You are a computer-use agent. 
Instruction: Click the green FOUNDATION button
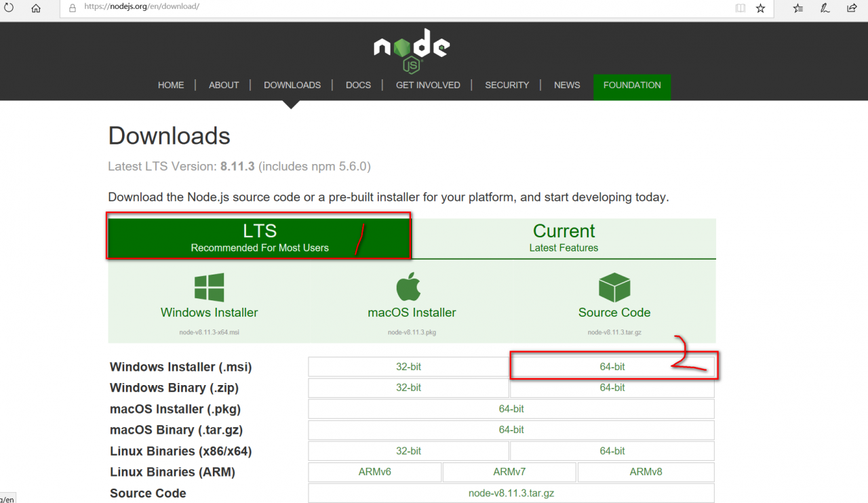[x=632, y=87]
